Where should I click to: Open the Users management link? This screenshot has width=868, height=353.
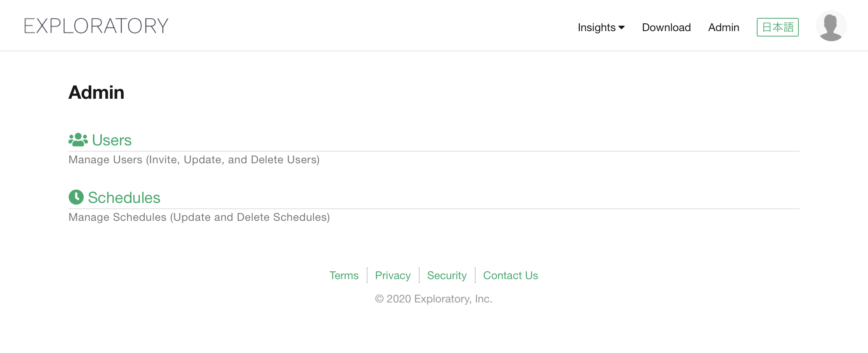click(112, 140)
